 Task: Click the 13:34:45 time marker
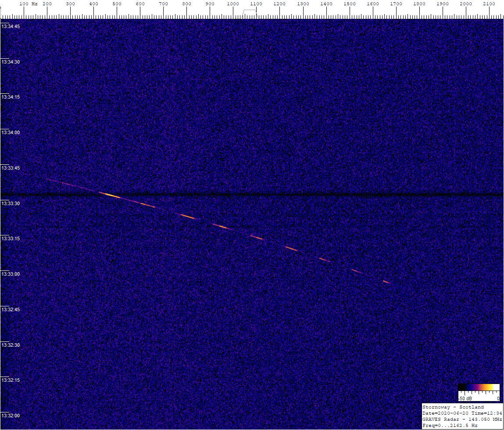point(11,26)
